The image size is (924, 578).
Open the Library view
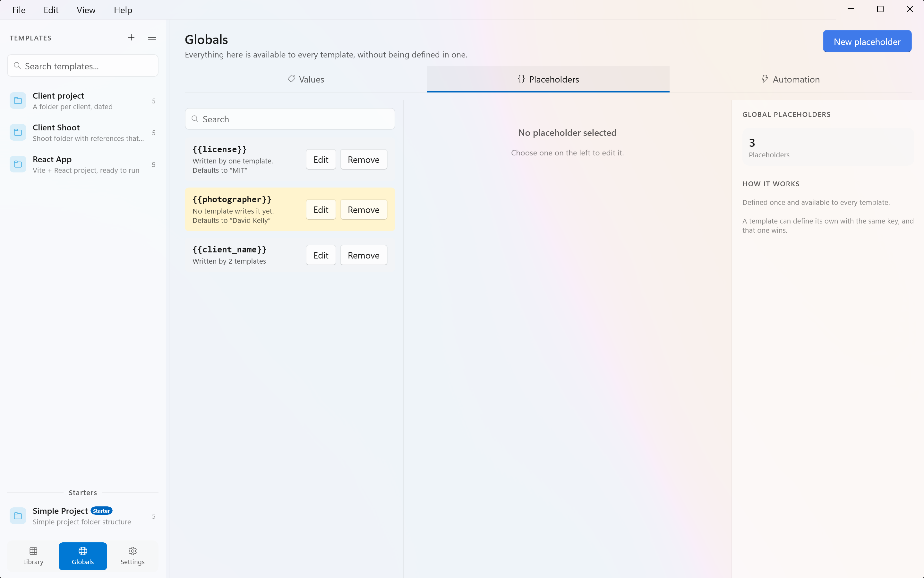coord(33,556)
